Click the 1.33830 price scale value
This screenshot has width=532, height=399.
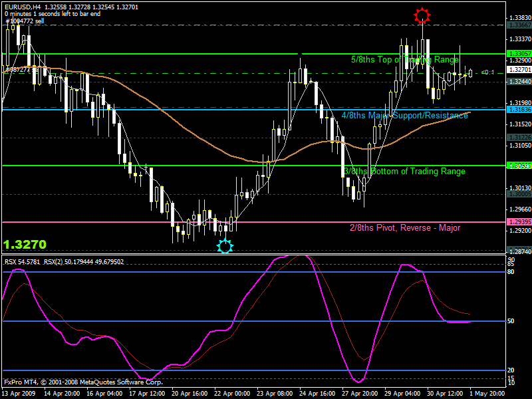[520, 18]
